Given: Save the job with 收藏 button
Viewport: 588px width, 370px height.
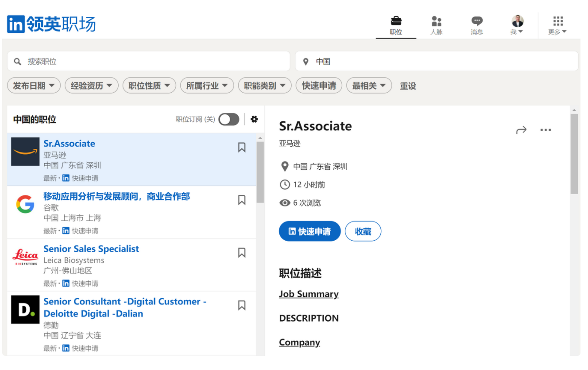Looking at the screenshot, I should pos(363,231).
